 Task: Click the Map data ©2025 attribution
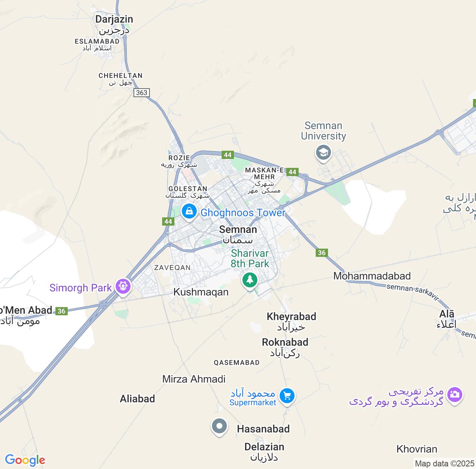pos(445,464)
